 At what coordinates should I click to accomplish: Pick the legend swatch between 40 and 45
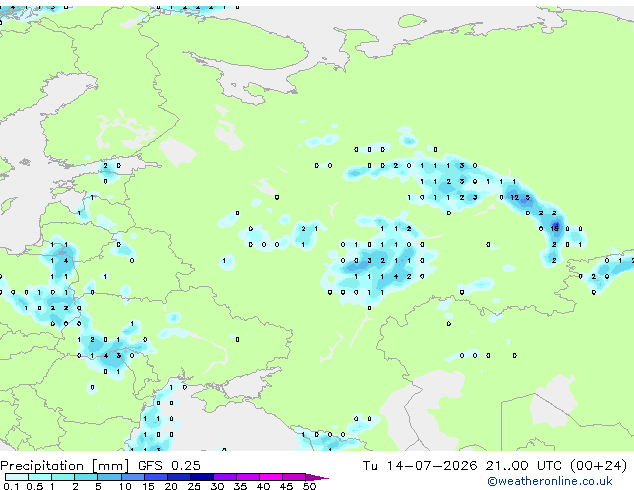271,477
